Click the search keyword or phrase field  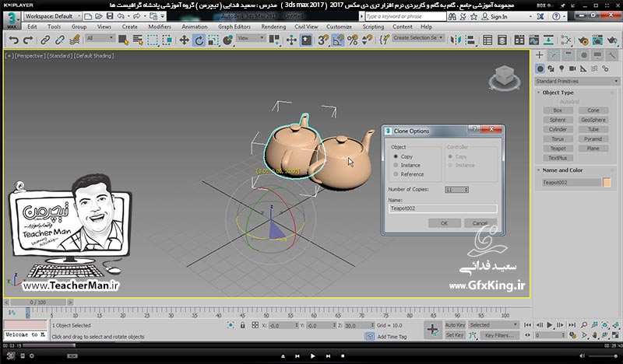click(x=405, y=16)
